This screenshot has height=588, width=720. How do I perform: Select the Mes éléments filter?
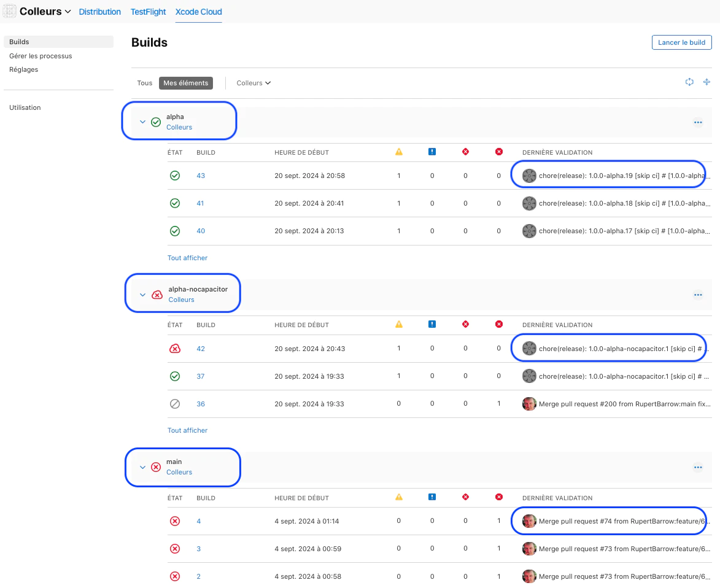click(x=186, y=82)
